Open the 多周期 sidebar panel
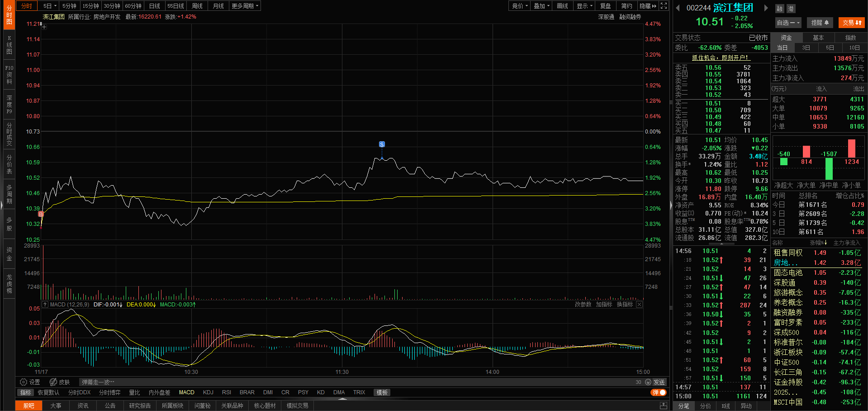This screenshot has width=868, height=411. tap(9, 194)
